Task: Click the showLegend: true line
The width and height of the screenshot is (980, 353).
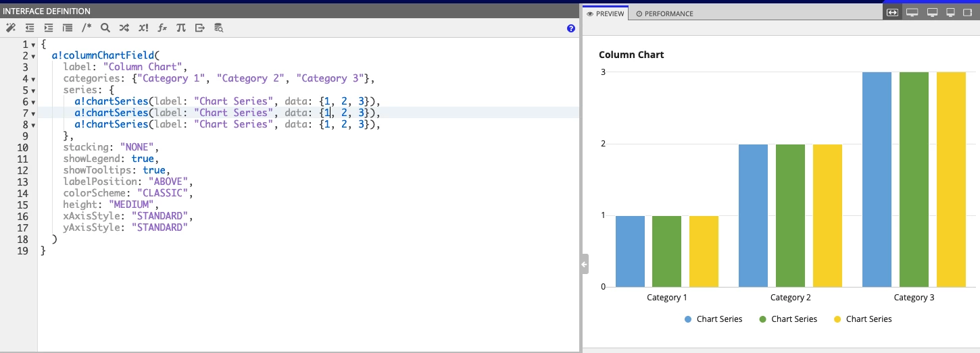Action: point(111,159)
